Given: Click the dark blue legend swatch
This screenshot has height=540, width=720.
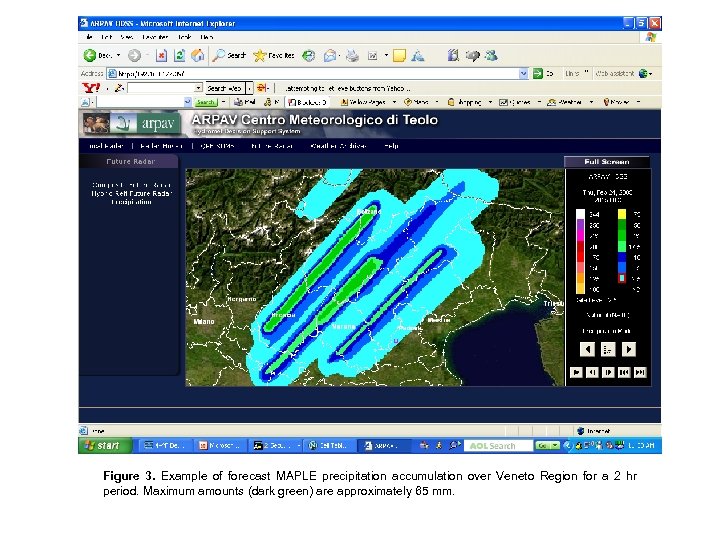Looking at the screenshot, I should [622, 257].
